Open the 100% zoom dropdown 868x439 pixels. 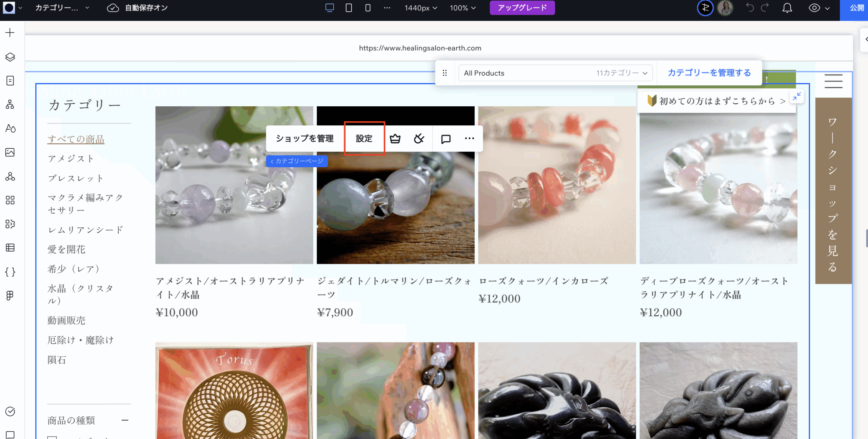coord(462,8)
